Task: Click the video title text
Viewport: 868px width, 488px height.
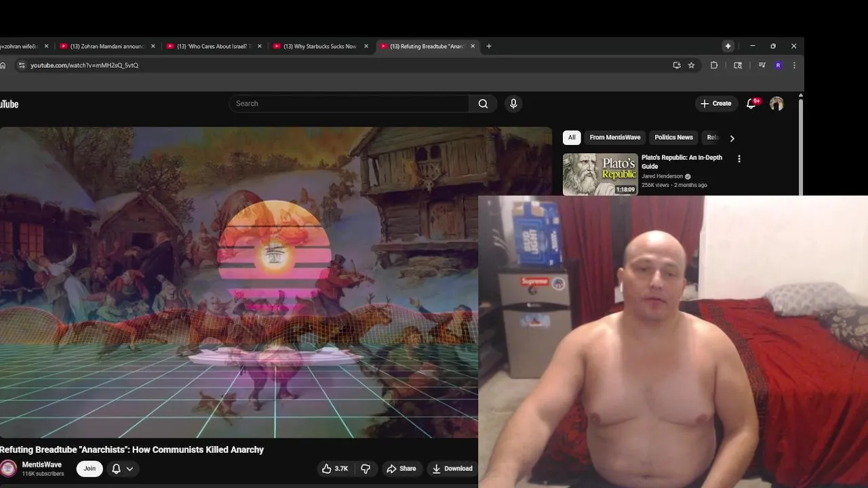Action: (x=132, y=449)
